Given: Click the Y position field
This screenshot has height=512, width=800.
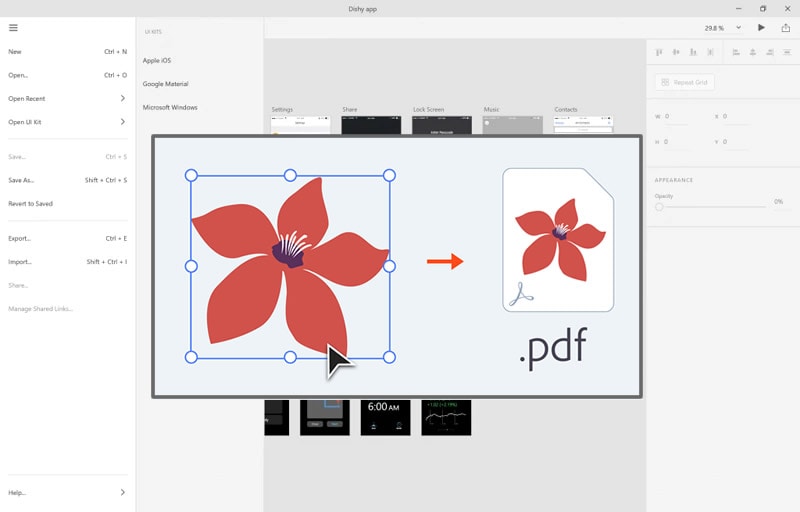Looking at the screenshot, I should click(x=735, y=142).
